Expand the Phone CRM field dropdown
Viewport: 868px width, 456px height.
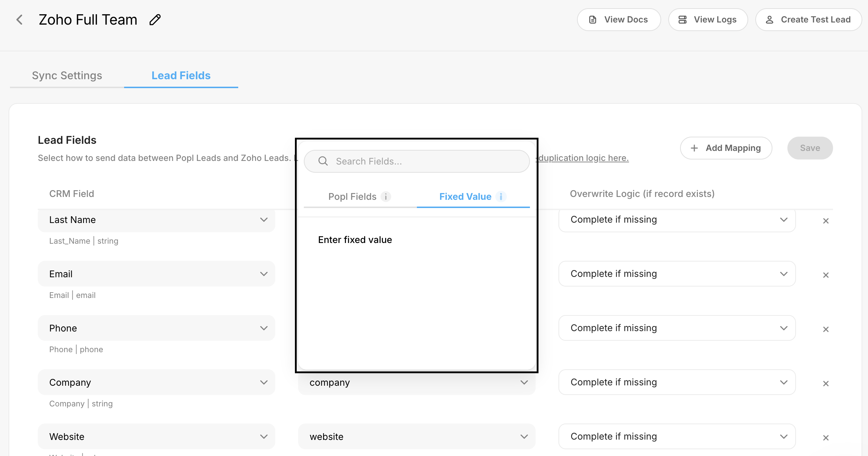156,328
